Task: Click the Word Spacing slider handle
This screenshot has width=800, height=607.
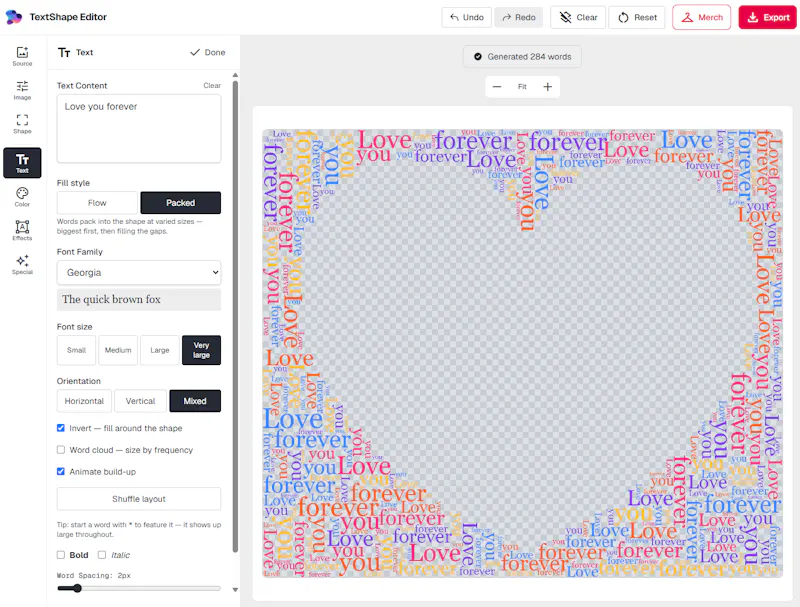Action: [x=77, y=588]
